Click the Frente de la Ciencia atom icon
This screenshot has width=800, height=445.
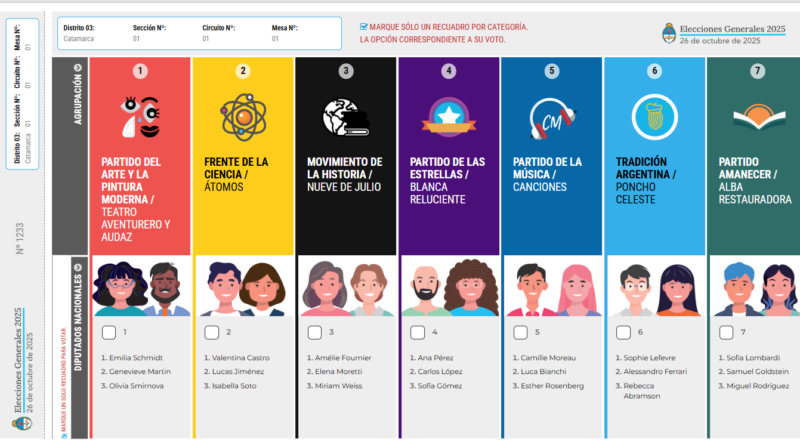[x=243, y=116]
